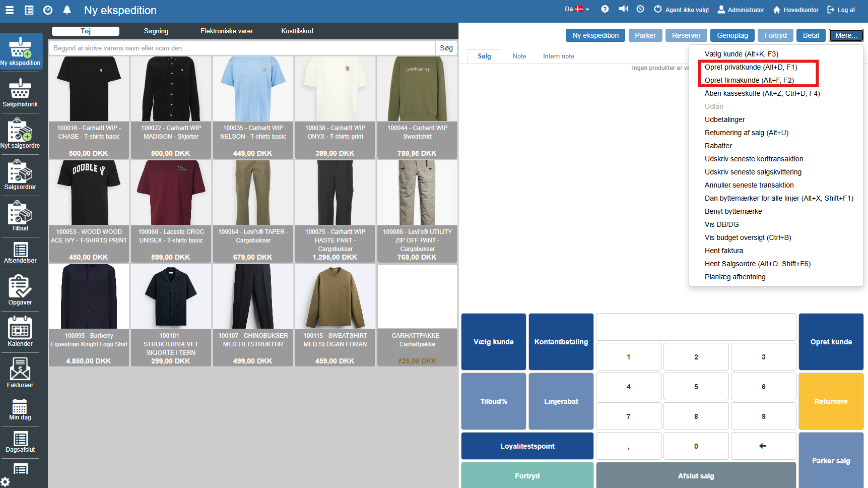Focus the product name search field
The height and width of the screenshot is (488, 868).
click(x=242, y=48)
